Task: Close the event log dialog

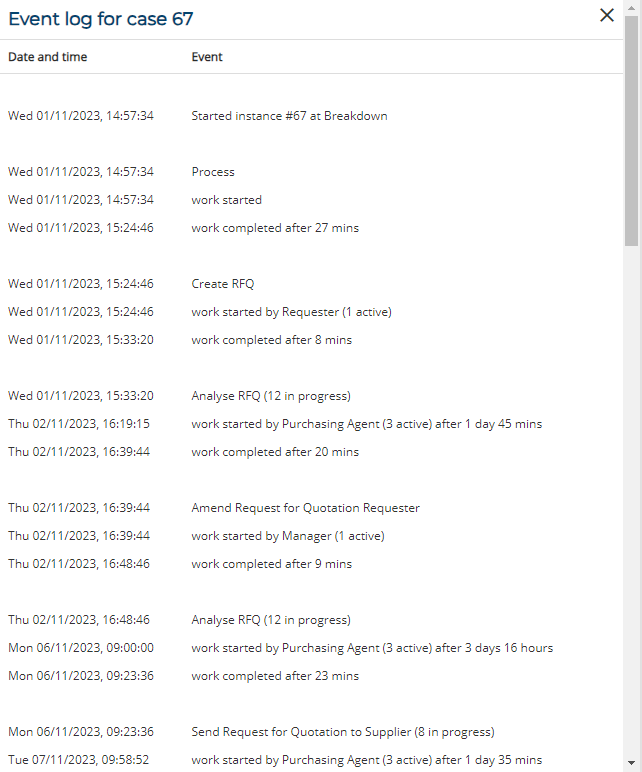Action: coord(607,15)
